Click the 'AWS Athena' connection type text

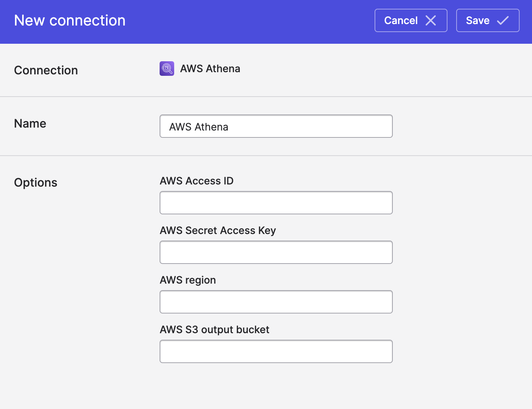tap(210, 69)
